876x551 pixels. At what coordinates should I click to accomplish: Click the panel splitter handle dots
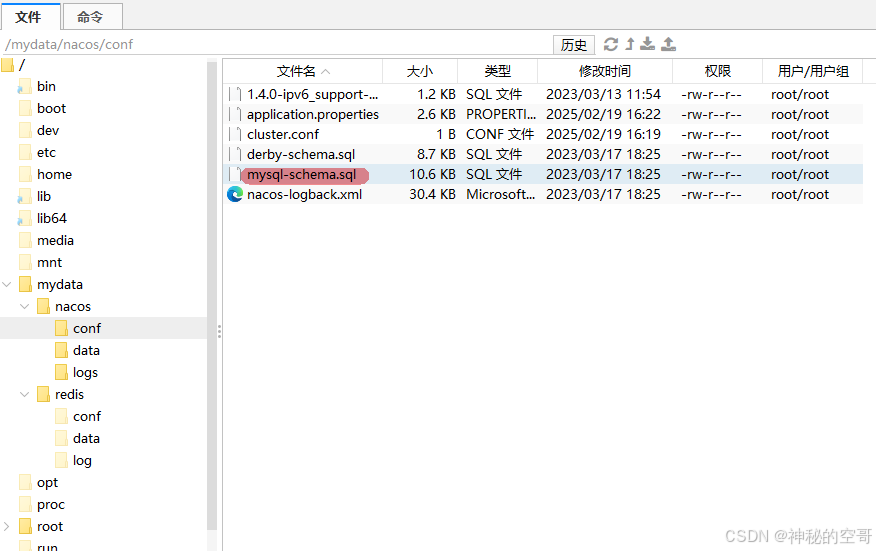pos(220,331)
